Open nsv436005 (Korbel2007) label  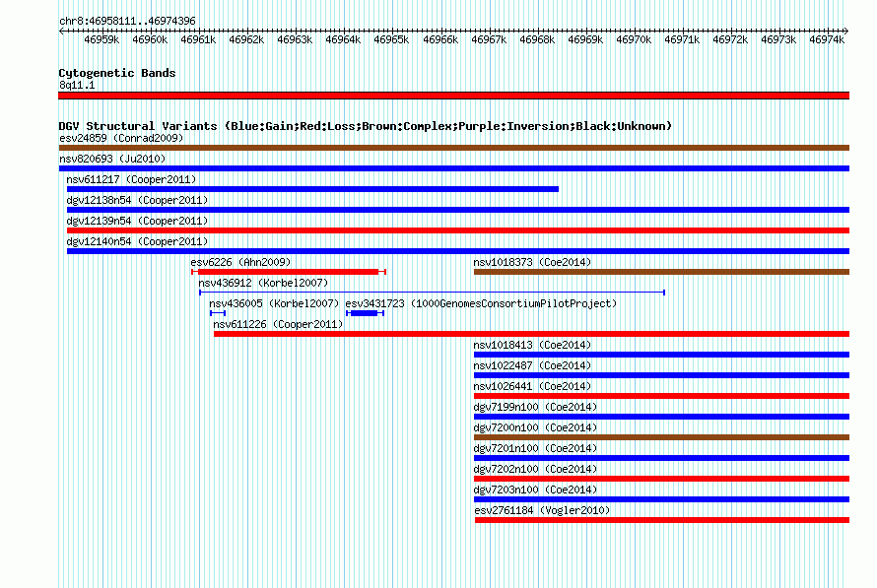(274, 303)
